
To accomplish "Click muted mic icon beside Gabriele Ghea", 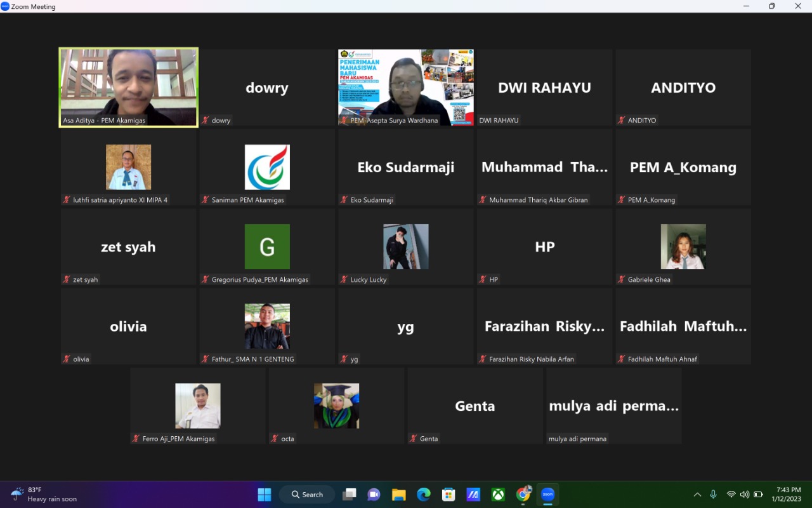I will click(x=622, y=279).
